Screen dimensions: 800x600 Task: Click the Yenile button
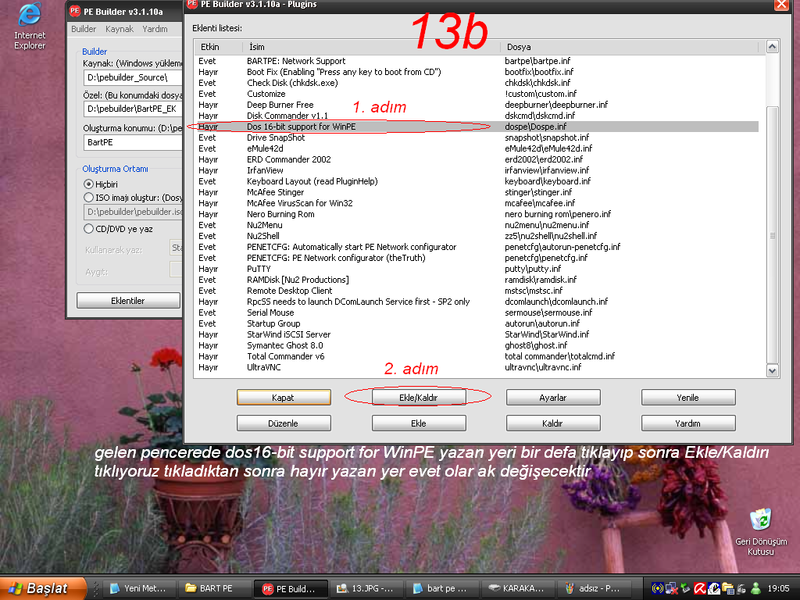[688, 397]
